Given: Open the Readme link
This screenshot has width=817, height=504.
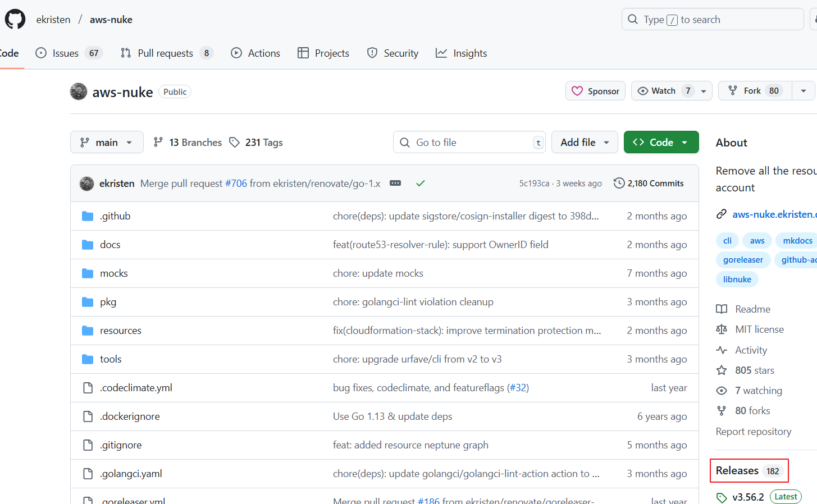Looking at the screenshot, I should point(743,309).
